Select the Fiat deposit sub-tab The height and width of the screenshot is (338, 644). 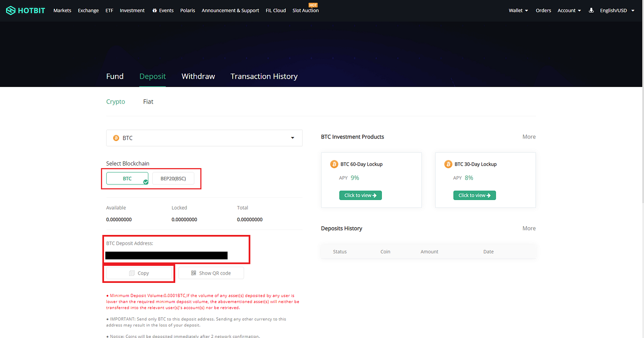tap(148, 102)
